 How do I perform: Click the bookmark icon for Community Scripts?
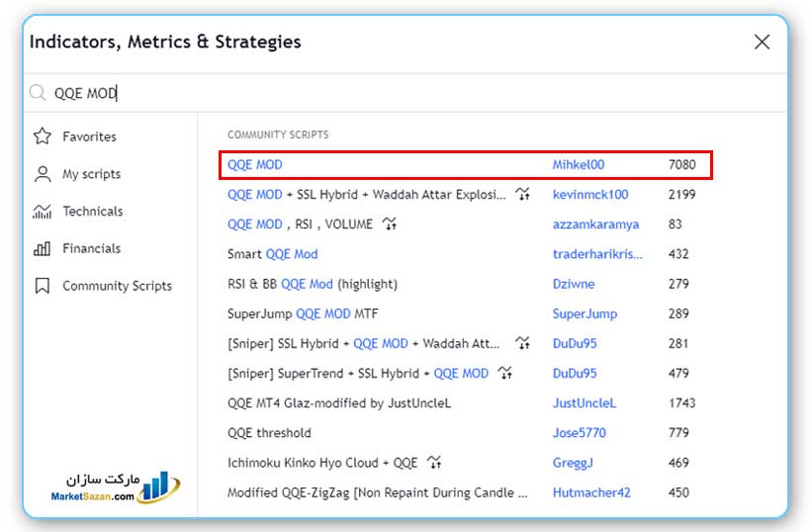(42, 286)
